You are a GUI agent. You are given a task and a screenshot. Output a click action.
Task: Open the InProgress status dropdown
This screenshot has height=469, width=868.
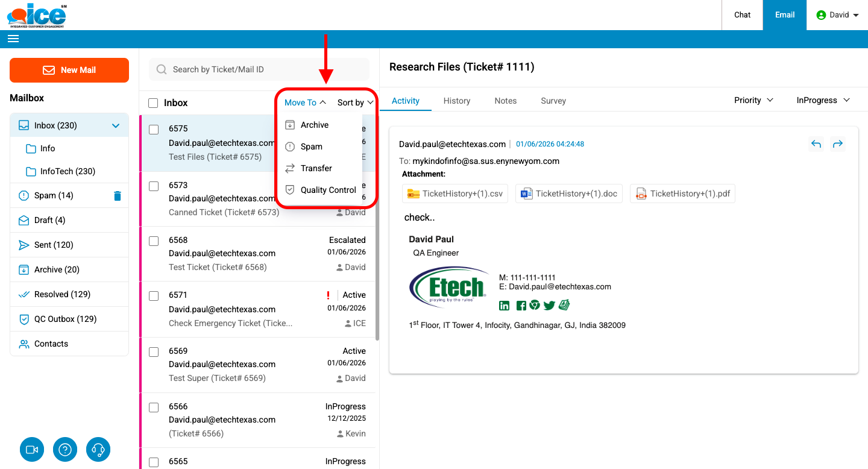tap(823, 100)
